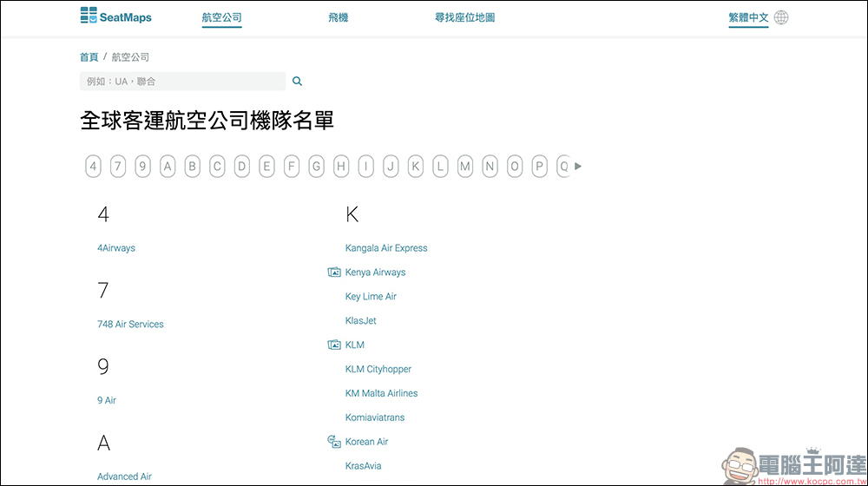Select letter M filter pill
The image size is (868, 486).
[465, 166]
